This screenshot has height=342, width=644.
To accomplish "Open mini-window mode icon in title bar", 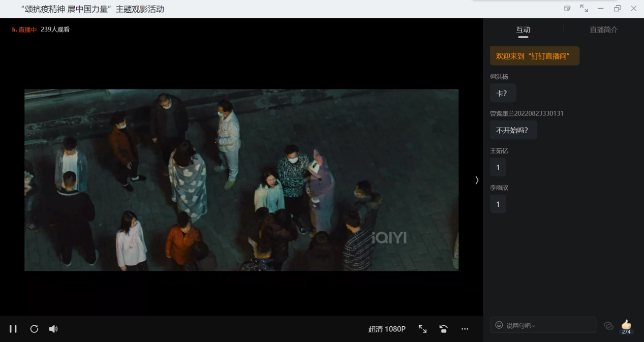I will [567, 8].
